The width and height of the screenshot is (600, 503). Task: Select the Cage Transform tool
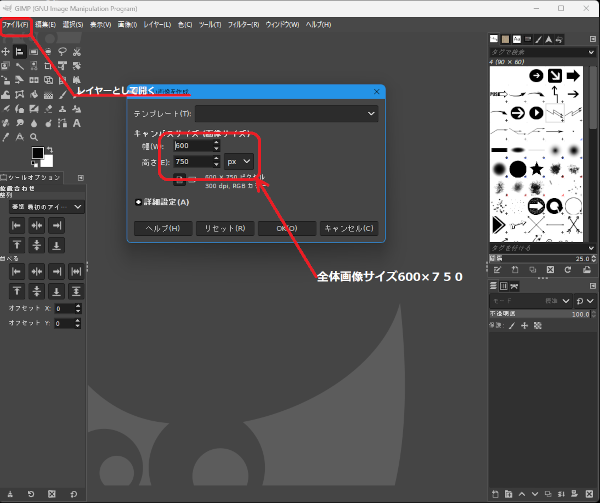(20, 94)
